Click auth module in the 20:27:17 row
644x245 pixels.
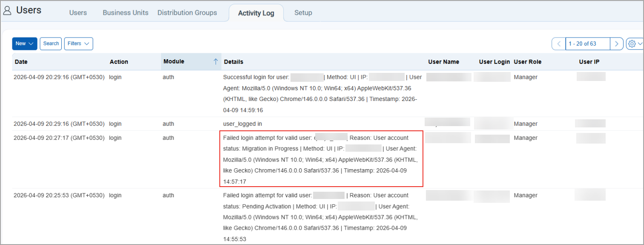click(168, 138)
